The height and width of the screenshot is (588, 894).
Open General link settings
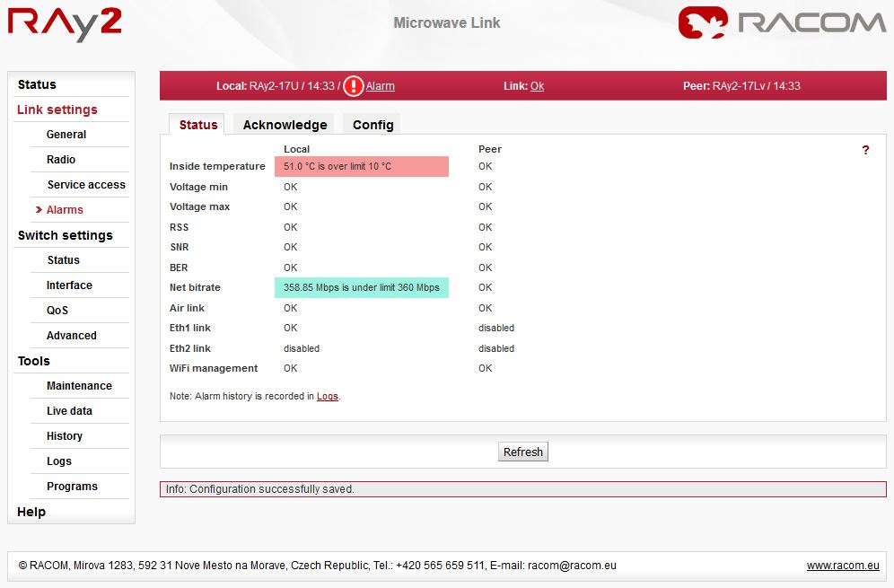(66, 135)
